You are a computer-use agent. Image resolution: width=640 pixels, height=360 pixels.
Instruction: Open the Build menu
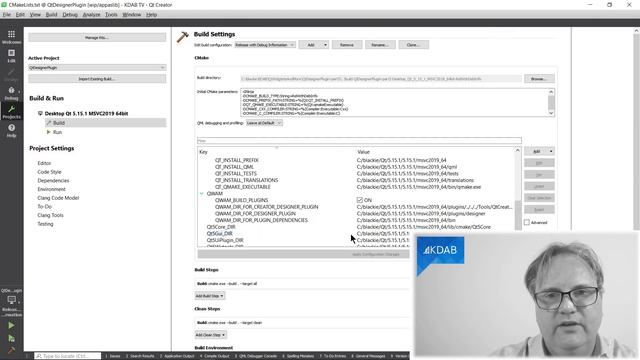[51, 15]
